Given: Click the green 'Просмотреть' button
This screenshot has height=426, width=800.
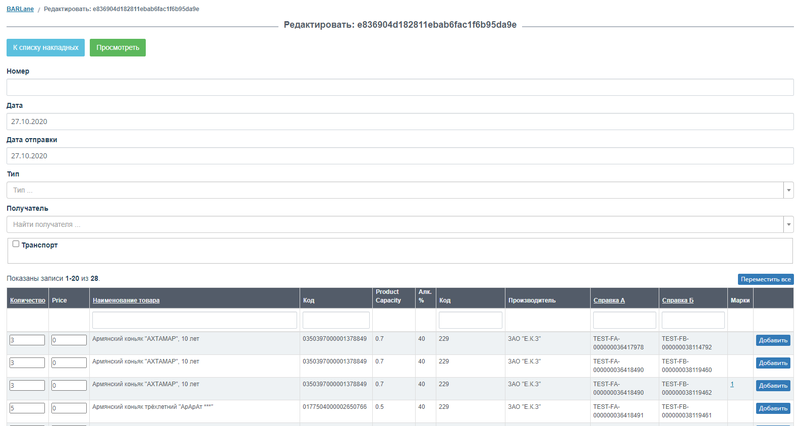Looking at the screenshot, I should [x=118, y=47].
